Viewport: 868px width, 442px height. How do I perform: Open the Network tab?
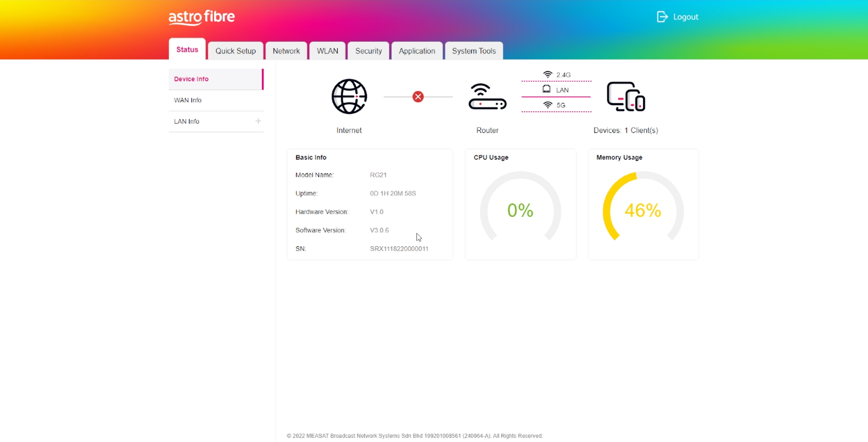coord(286,51)
